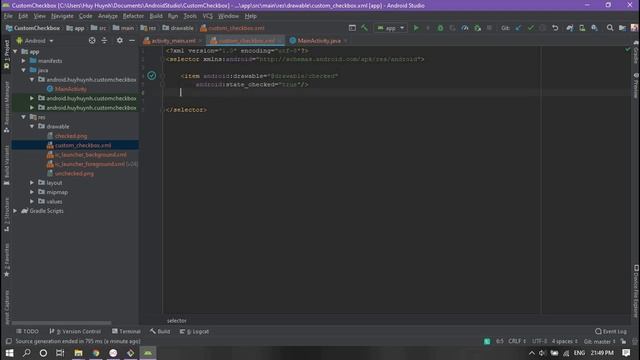Click the Revert undo arrow icon
The height and width of the screenshot is (360, 640).
click(555, 28)
